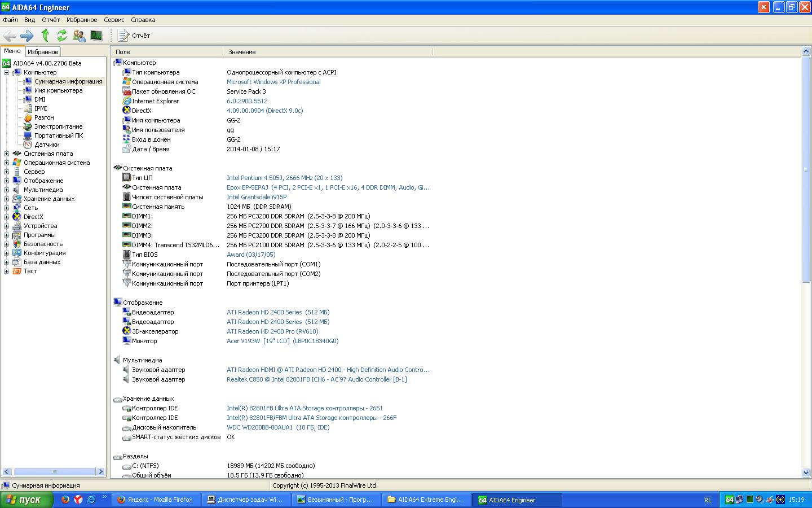Click the green Up arrow toolbar icon
Screen dimensions: 812x508
(x=45, y=36)
